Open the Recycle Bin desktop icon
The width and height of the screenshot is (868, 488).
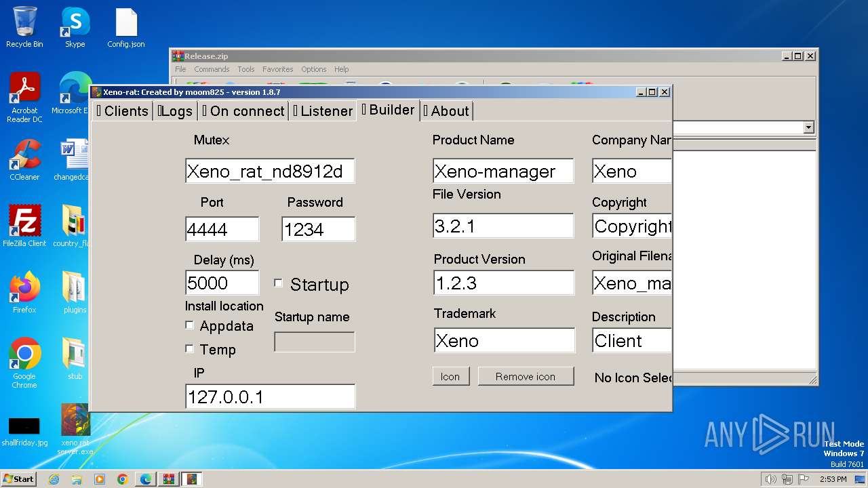click(24, 28)
